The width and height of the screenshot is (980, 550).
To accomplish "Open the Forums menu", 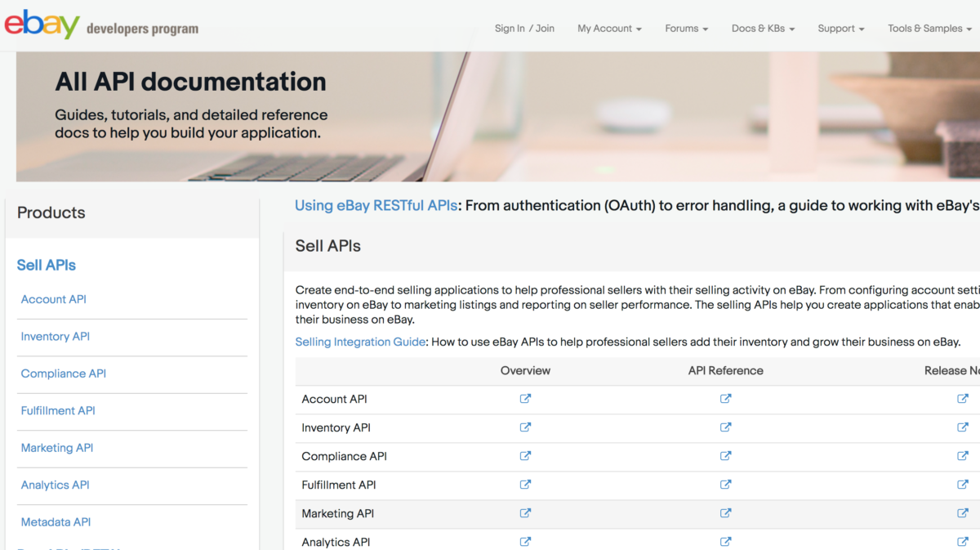I will tap(685, 29).
